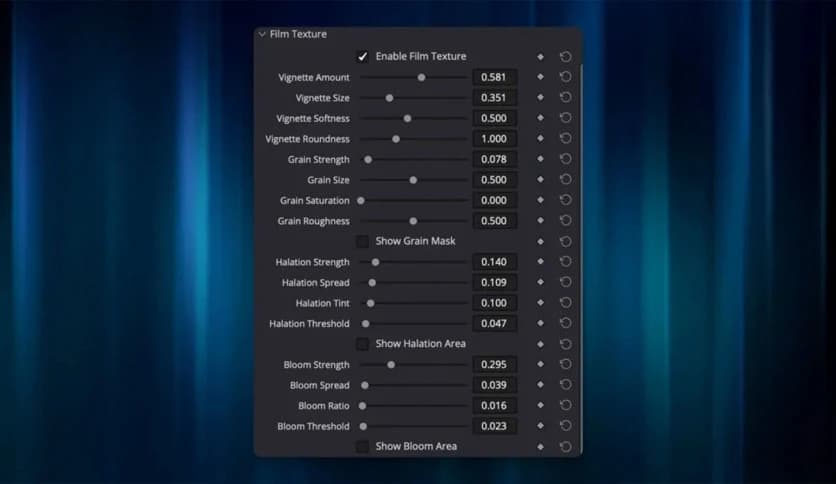Edit the Bloom Threshold value 0.023
Screen dimensions: 836x484
click(x=495, y=426)
